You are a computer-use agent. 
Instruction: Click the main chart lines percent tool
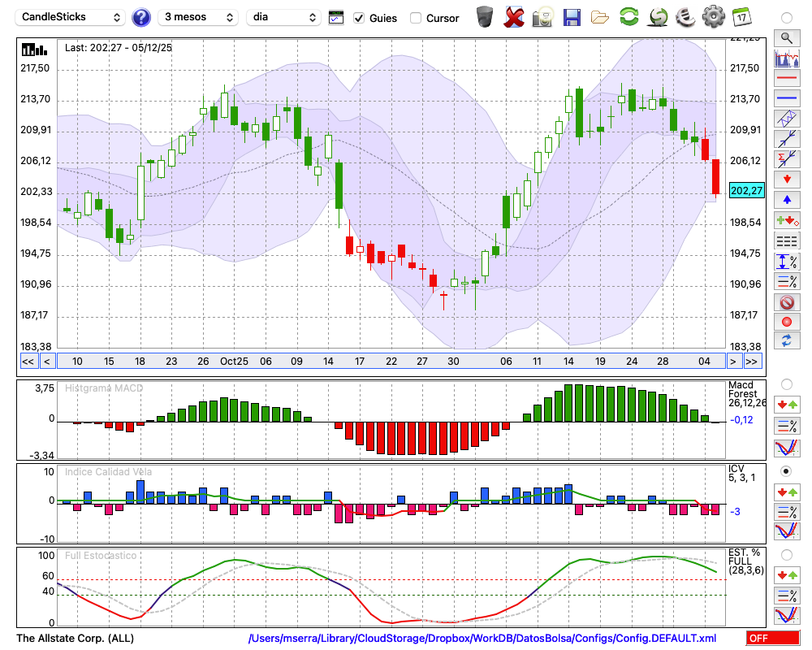[x=787, y=281]
